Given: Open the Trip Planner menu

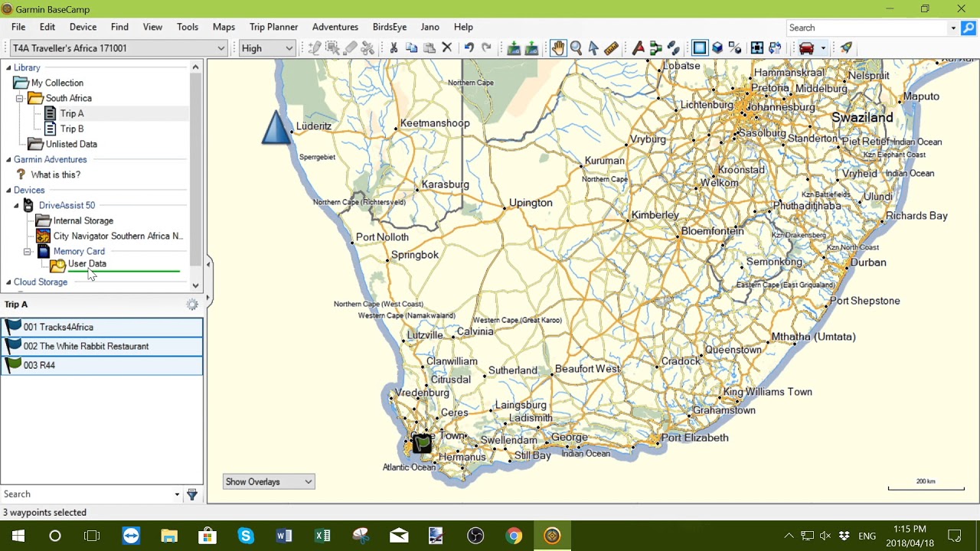Looking at the screenshot, I should point(273,27).
